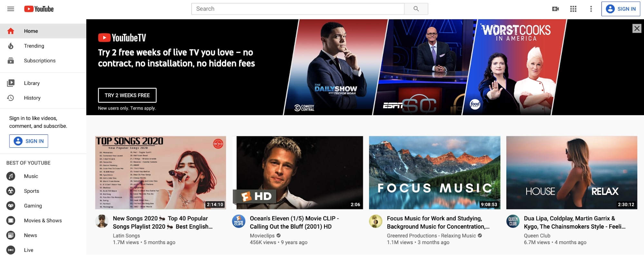The width and height of the screenshot is (644, 255).
Task: Open Movieclips channel avatar
Action: click(x=239, y=221)
